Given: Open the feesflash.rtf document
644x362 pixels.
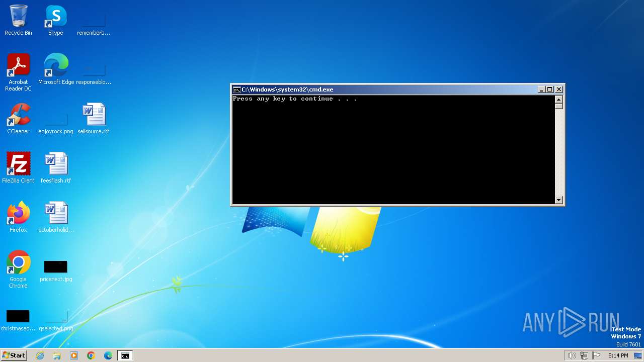Looking at the screenshot, I should 56,168.
